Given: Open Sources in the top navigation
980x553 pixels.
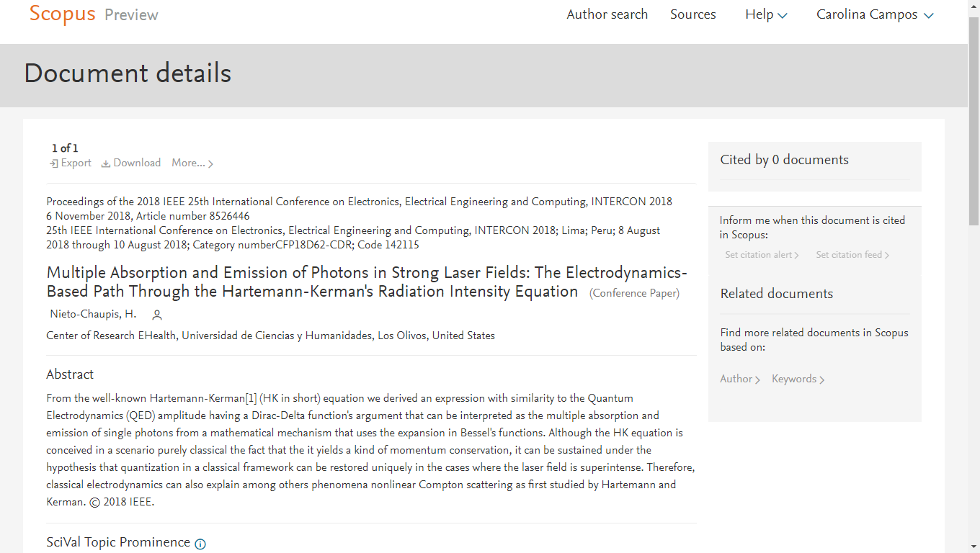Looking at the screenshot, I should pos(693,14).
